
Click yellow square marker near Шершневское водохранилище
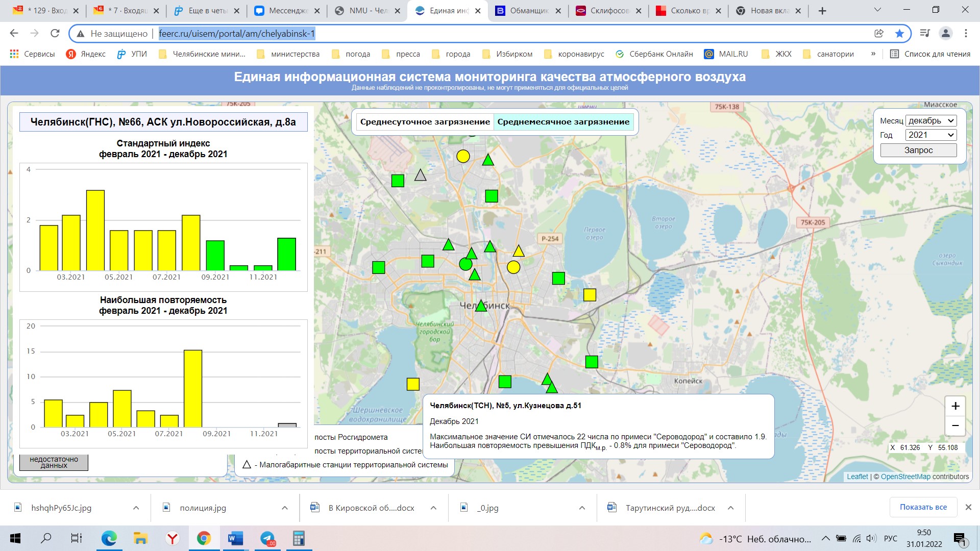click(x=413, y=384)
